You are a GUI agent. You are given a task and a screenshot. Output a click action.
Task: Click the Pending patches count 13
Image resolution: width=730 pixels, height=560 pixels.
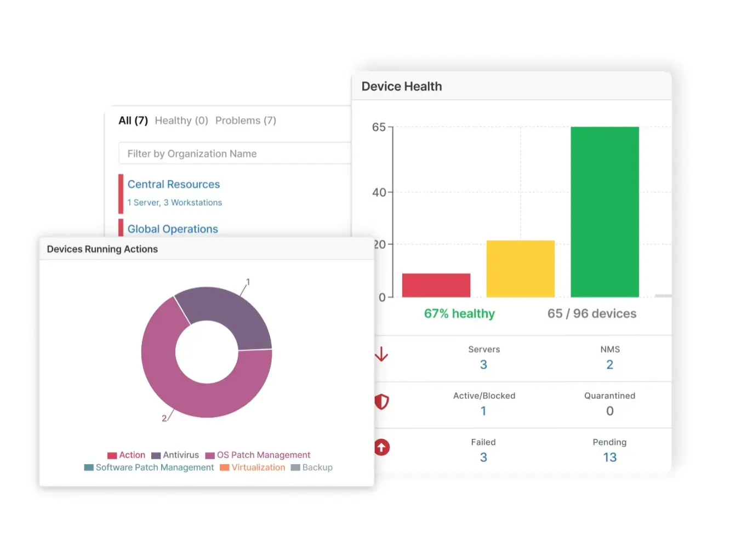[609, 458]
